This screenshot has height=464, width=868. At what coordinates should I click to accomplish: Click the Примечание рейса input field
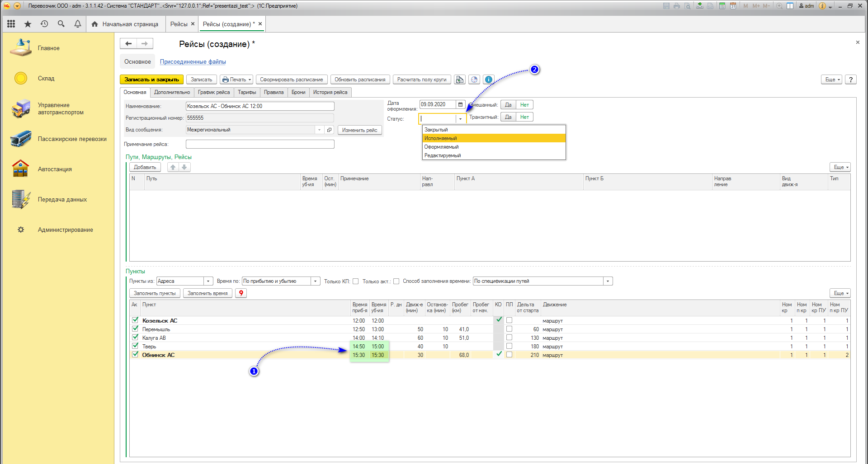(x=260, y=144)
